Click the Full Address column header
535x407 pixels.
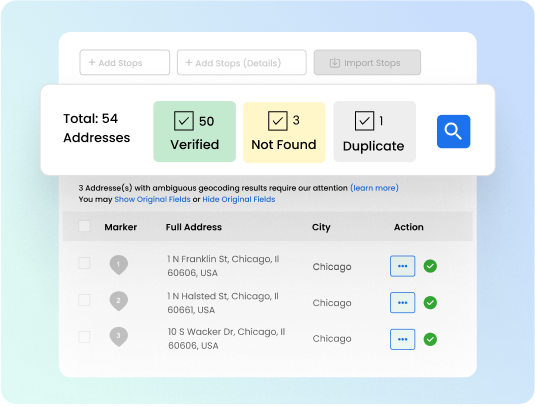pyautogui.click(x=194, y=227)
